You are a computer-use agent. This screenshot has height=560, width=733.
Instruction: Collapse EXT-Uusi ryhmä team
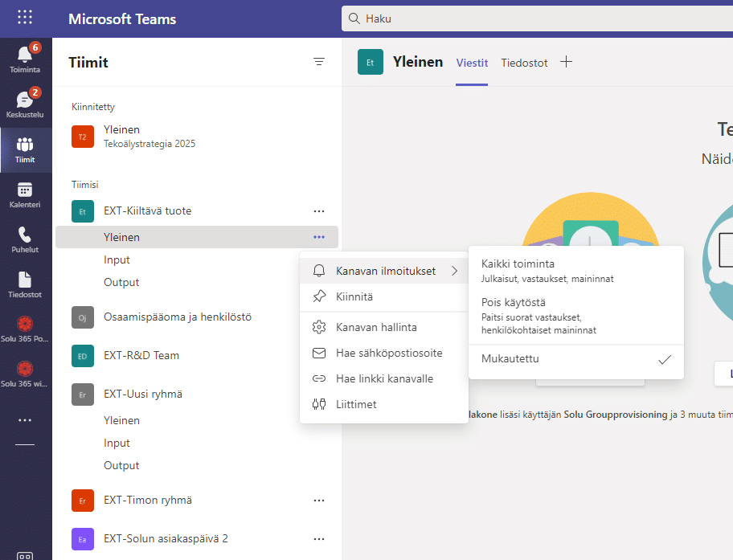pyautogui.click(x=142, y=394)
